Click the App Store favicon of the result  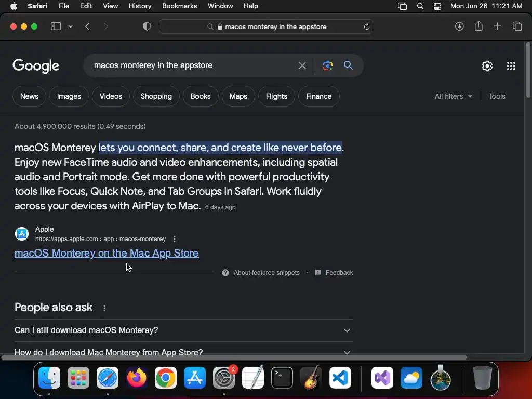pyautogui.click(x=22, y=234)
